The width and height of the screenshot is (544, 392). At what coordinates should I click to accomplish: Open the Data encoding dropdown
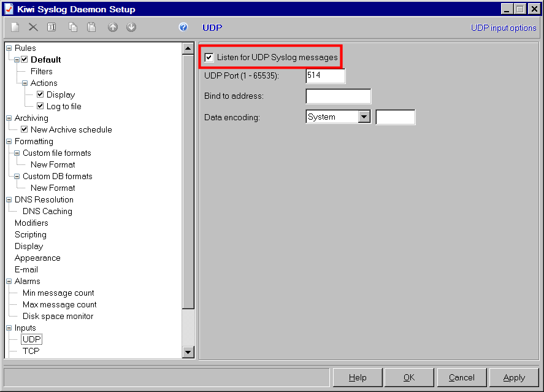point(364,117)
